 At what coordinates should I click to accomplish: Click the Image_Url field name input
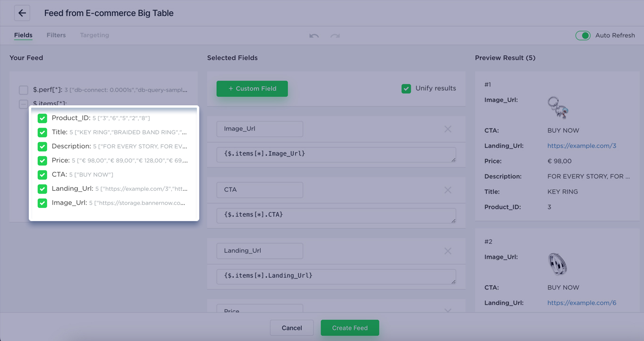point(260,129)
